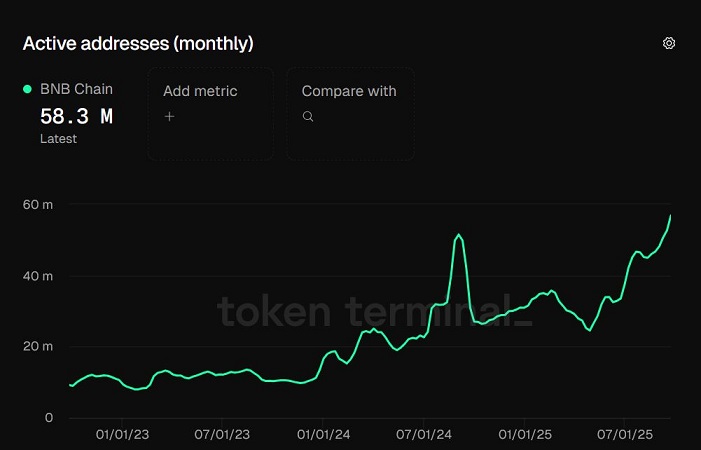Click the 40 m y-axis label
Screen dimensions: 701x450
pos(39,276)
